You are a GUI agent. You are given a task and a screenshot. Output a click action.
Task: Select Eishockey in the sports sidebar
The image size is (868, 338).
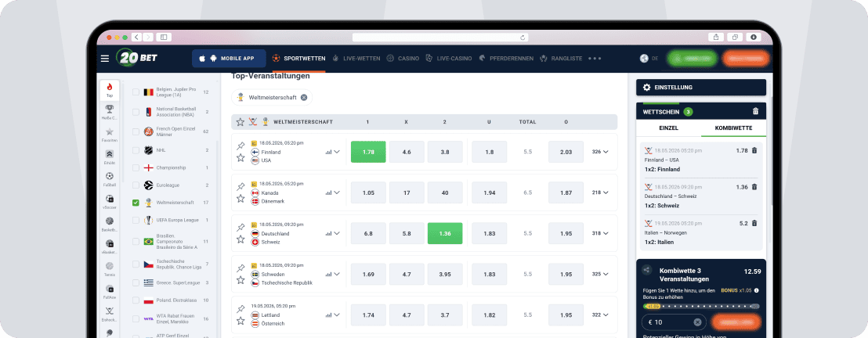tap(110, 314)
